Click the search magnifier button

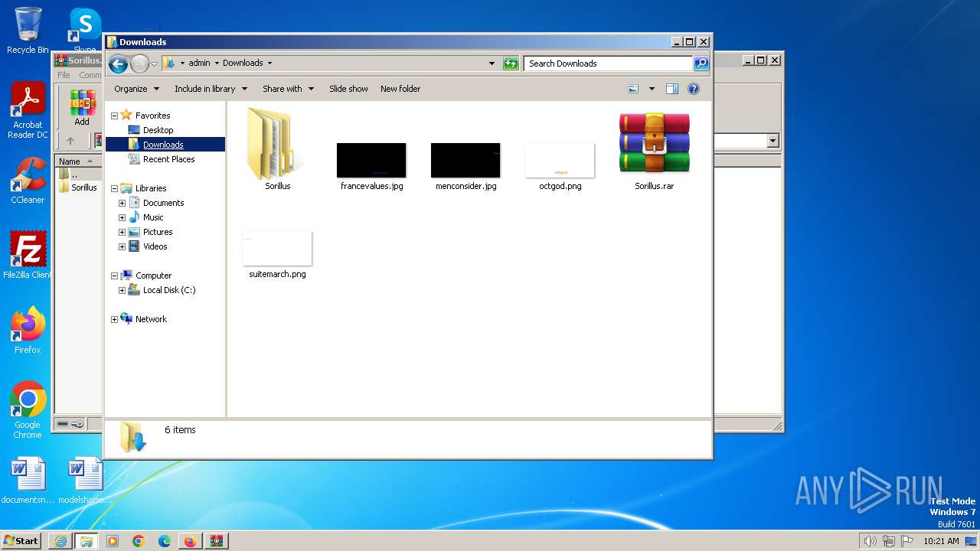[701, 64]
